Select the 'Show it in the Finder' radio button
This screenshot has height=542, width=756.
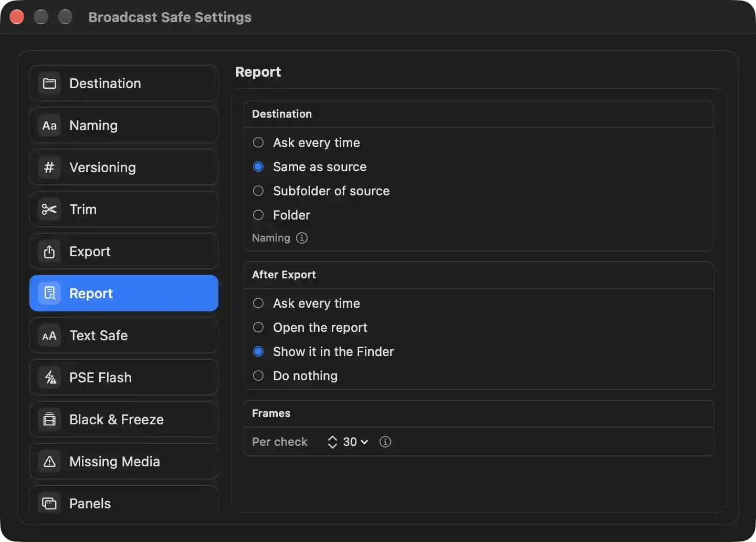pyautogui.click(x=258, y=351)
